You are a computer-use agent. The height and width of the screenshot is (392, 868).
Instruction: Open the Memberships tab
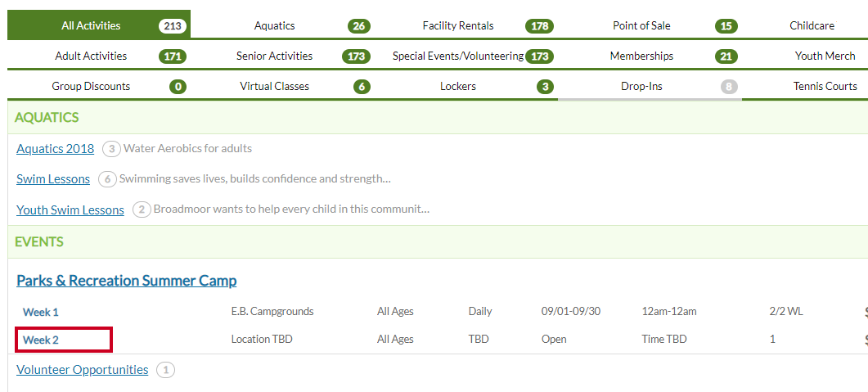(650, 56)
